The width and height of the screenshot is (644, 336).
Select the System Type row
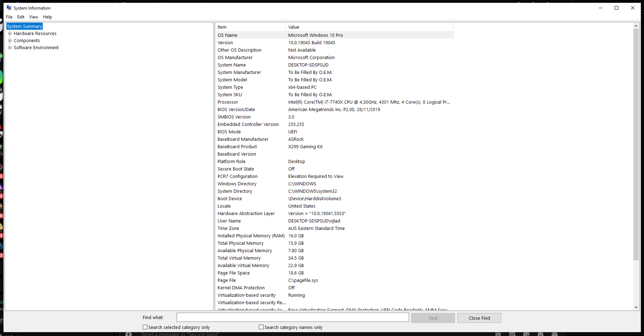(x=335, y=87)
